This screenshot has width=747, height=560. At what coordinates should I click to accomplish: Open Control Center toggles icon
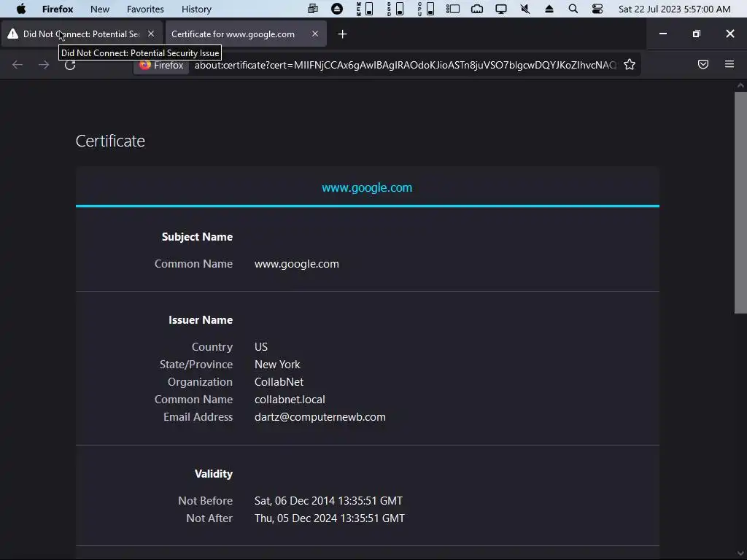coord(597,9)
